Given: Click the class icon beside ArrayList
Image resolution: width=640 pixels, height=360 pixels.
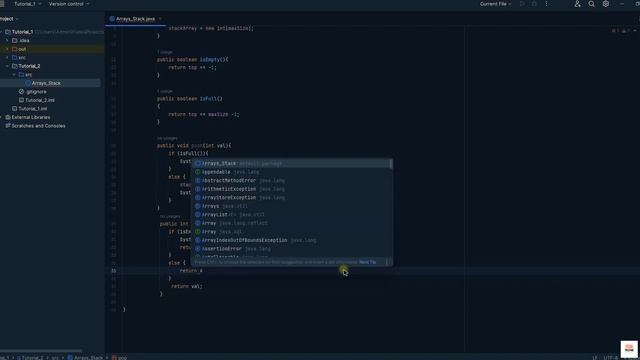Looking at the screenshot, I should [x=198, y=215].
